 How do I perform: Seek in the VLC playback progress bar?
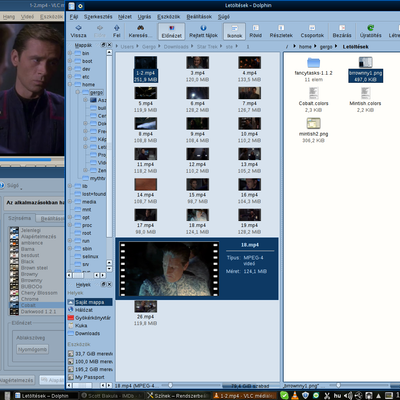[32, 160]
